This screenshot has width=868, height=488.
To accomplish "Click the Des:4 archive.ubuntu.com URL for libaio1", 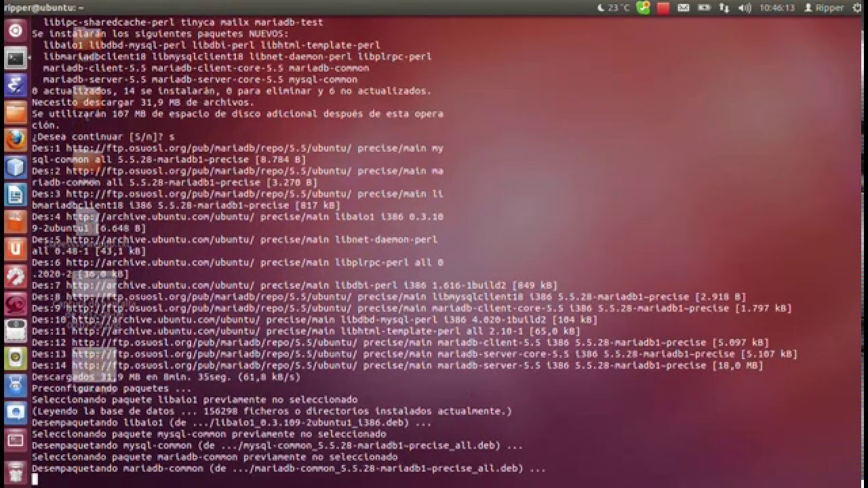I will point(160,216).
